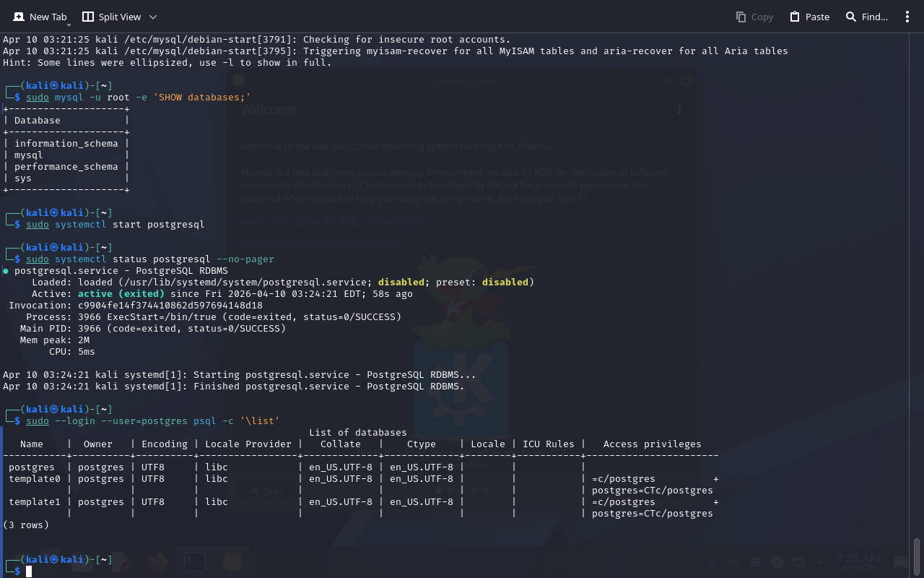Expand the New Tab profile dropdown arrow
Image resolution: width=924 pixels, height=578 pixels.
point(69,25)
